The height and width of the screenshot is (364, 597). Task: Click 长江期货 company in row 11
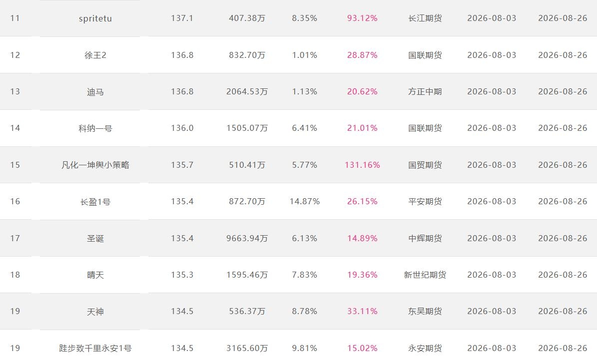tap(425, 18)
